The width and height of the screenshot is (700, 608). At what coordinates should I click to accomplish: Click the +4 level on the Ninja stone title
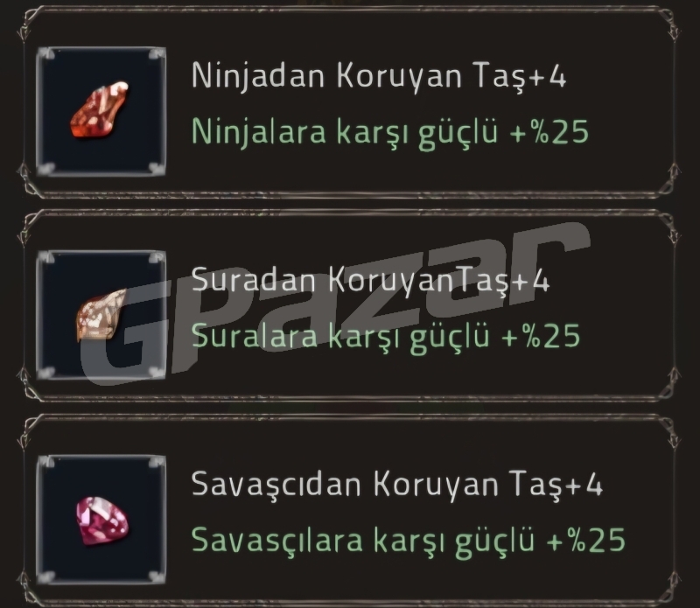click(x=548, y=75)
